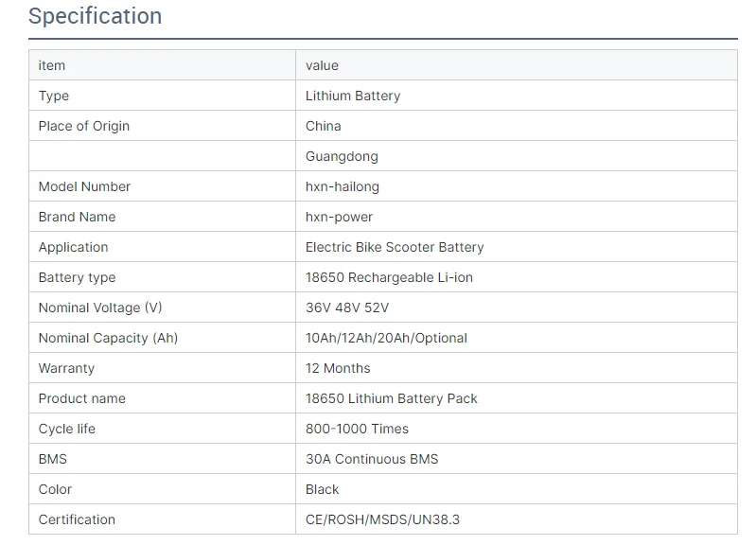Select the 'Black' color value
The image size is (756, 545).
pos(322,489)
